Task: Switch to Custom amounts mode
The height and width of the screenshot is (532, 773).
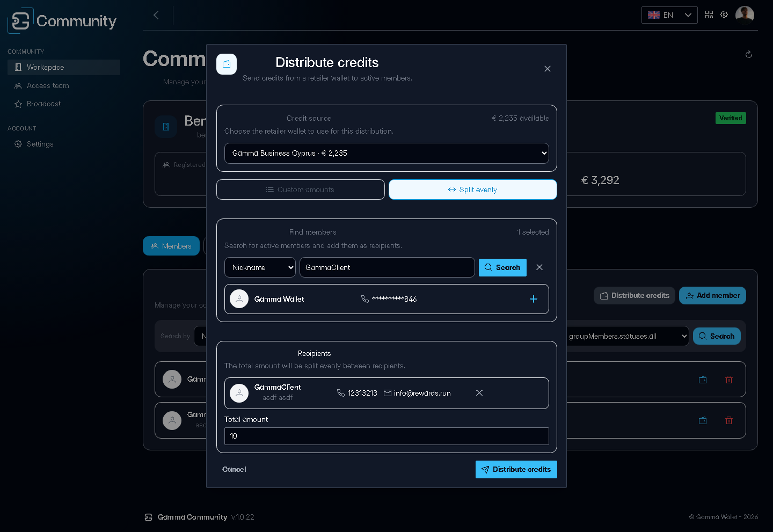Action: (x=301, y=190)
